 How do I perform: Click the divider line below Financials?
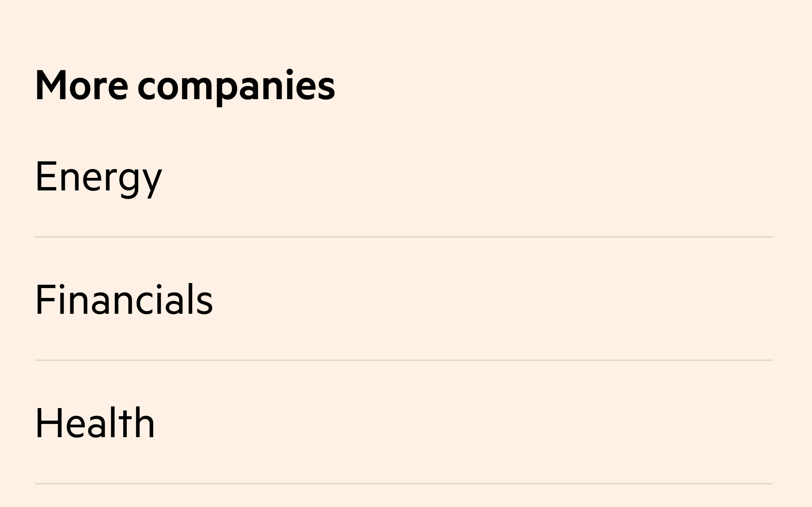point(404,360)
